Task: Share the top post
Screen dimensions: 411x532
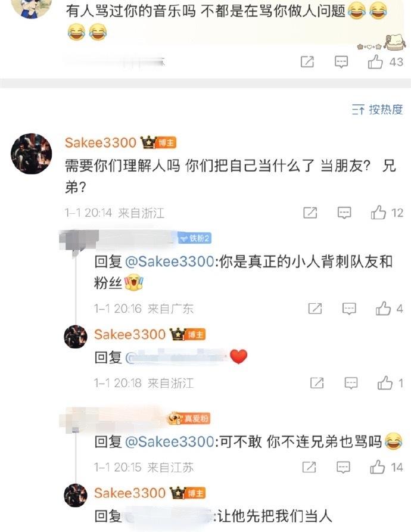Action: coord(307,62)
